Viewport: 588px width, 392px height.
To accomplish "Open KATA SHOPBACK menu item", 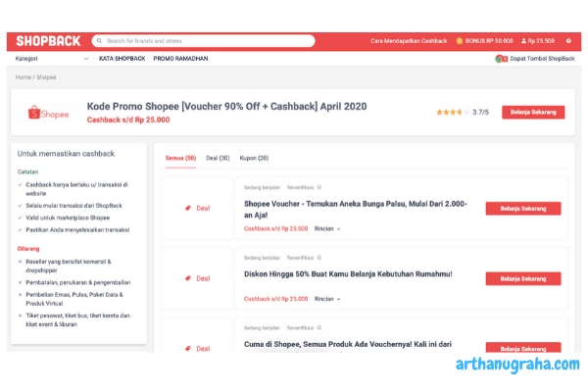I will (122, 59).
